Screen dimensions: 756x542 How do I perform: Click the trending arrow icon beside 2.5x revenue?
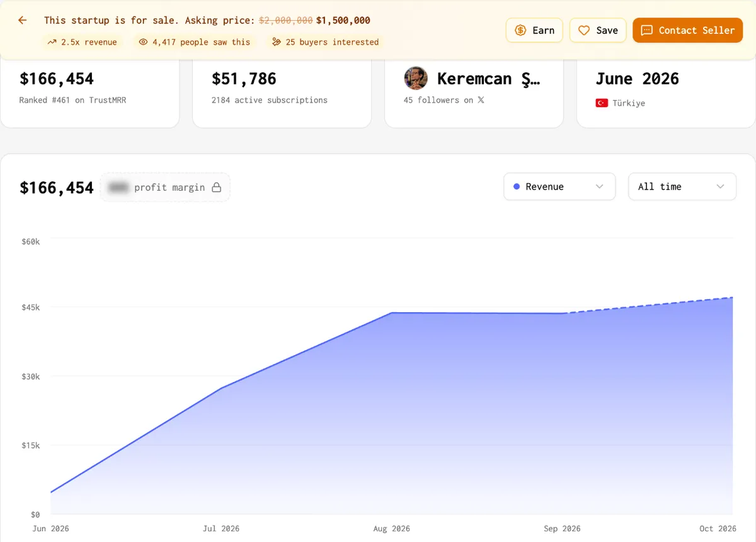point(52,42)
